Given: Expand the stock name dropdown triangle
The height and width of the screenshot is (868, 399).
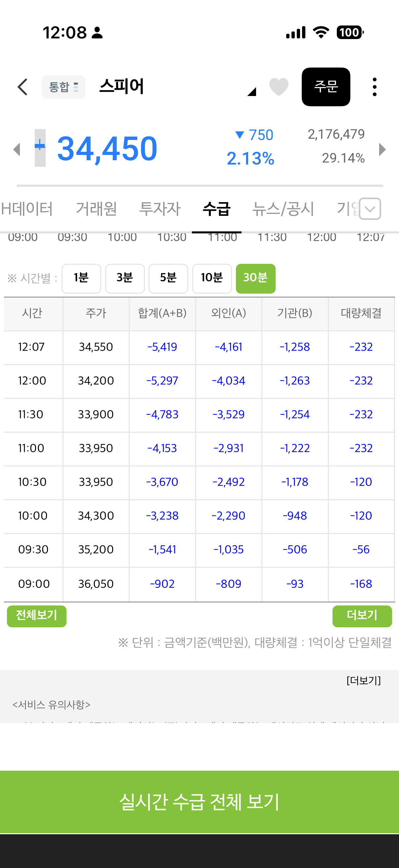Looking at the screenshot, I should click(251, 91).
